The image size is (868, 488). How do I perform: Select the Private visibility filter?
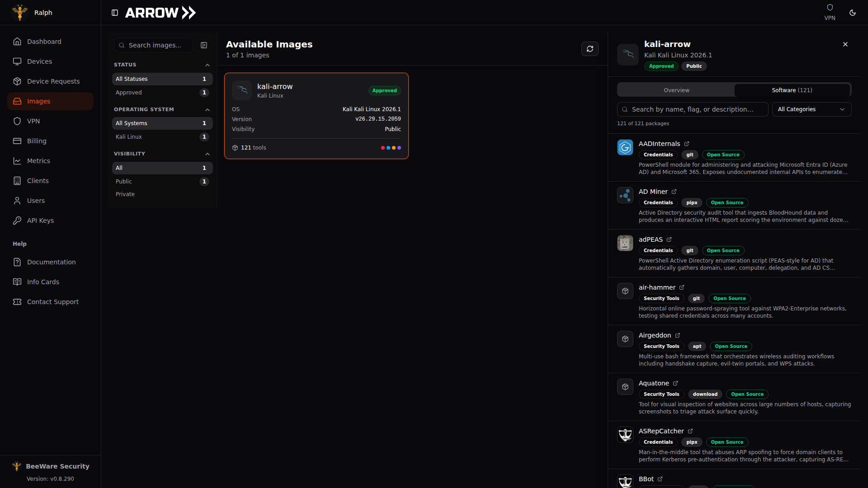pos(162,194)
